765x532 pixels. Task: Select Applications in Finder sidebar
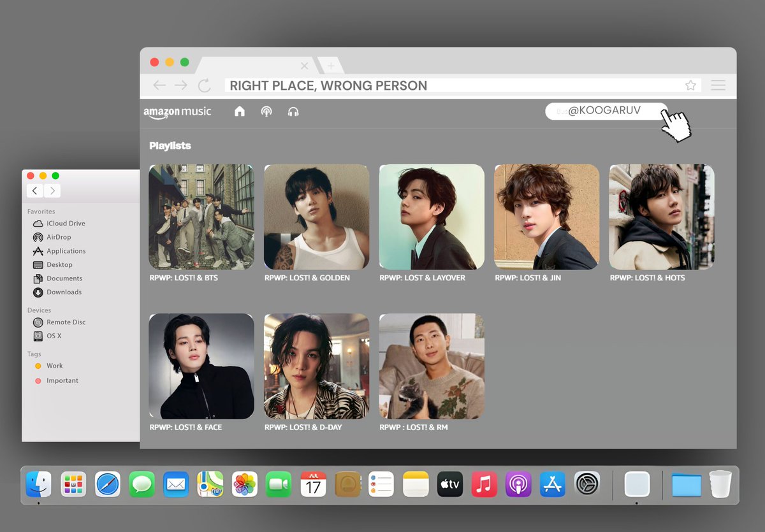pyautogui.click(x=59, y=251)
